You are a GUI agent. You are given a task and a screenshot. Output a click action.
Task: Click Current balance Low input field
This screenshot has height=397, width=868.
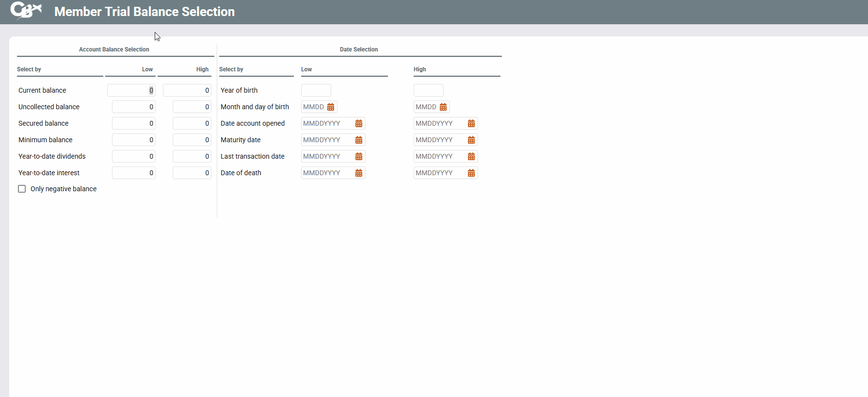click(131, 90)
